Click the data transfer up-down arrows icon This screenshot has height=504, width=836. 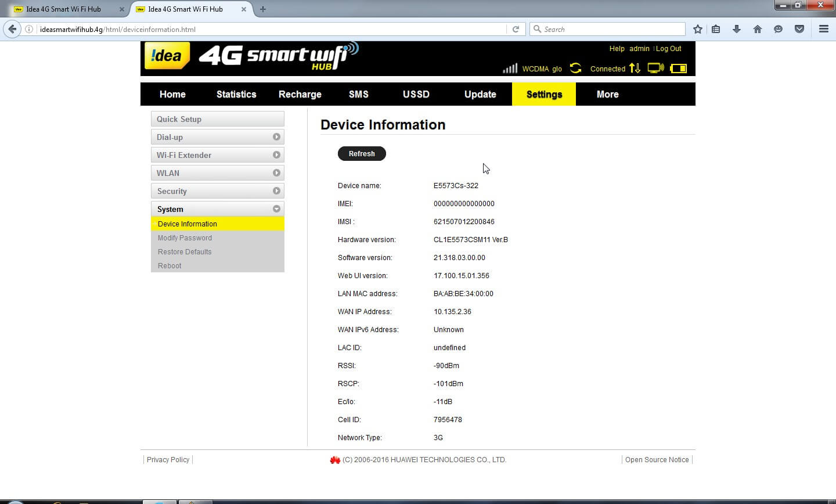pos(635,69)
